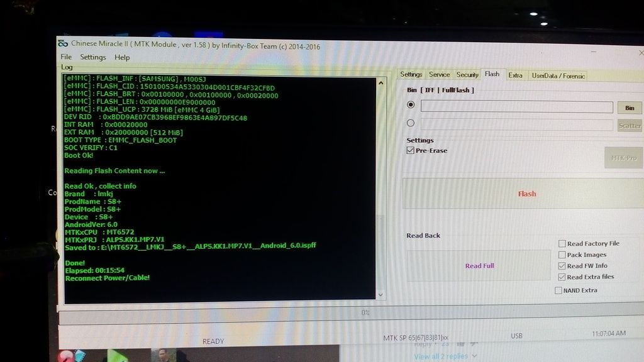
Task: Click the Infinity-Box logo in title bar
Action: click(x=63, y=44)
